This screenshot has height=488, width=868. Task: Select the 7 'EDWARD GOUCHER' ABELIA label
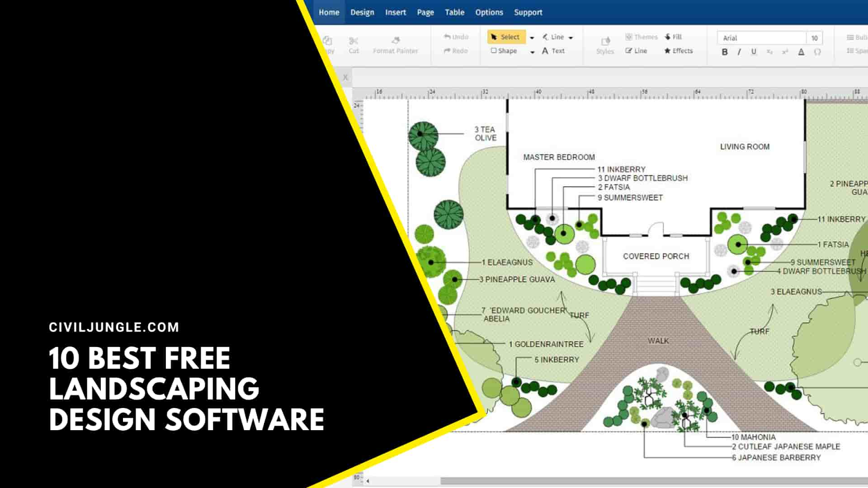524,314
